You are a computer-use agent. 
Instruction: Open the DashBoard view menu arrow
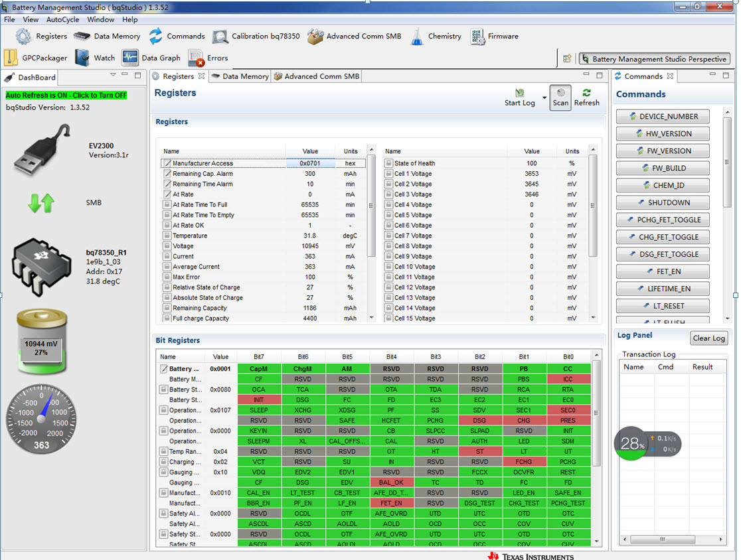pyautogui.click(x=113, y=74)
